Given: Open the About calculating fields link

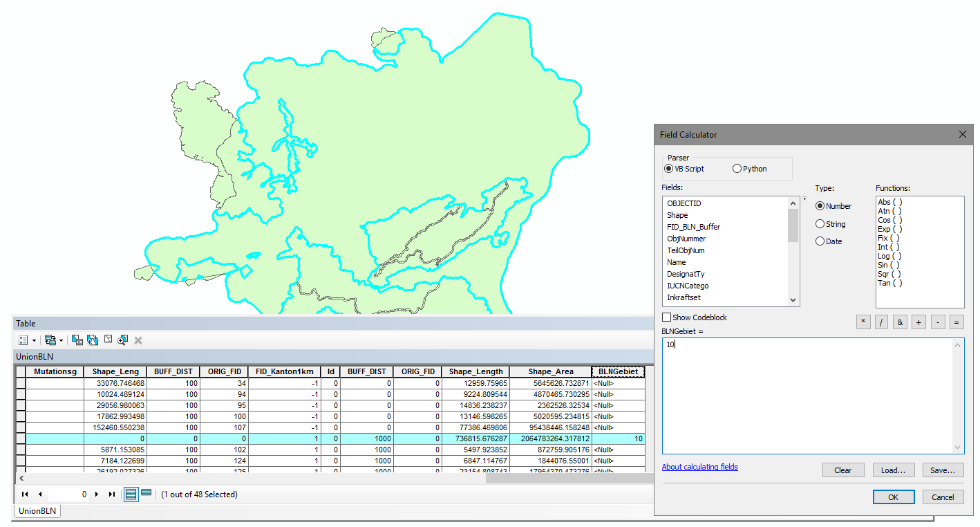Looking at the screenshot, I should point(699,467).
